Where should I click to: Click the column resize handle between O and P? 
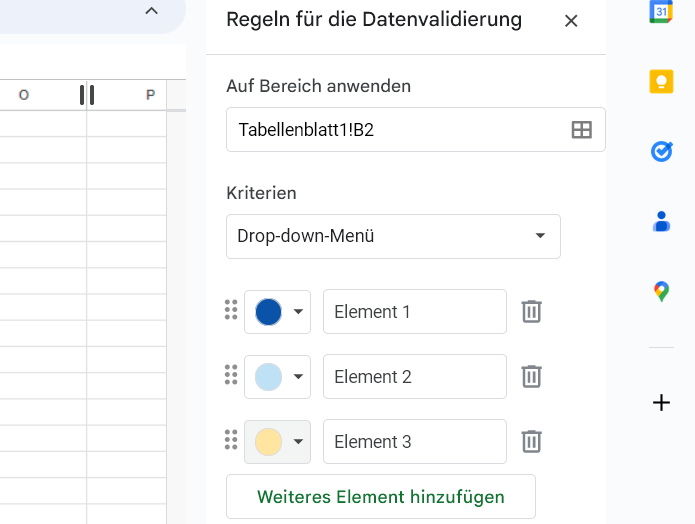[x=87, y=95]
